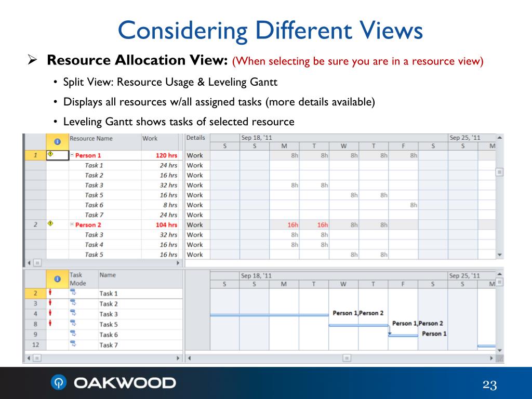Click the Name column header in lower pane
This screenshot has width=532, height=399.
[x=140, y=279]
